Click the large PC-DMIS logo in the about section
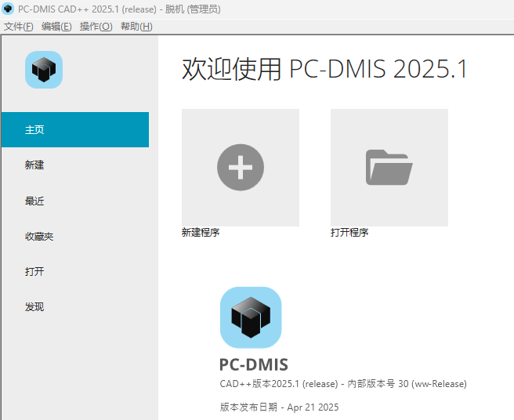The width and height of the screenshot is (514, 420). 251,317
